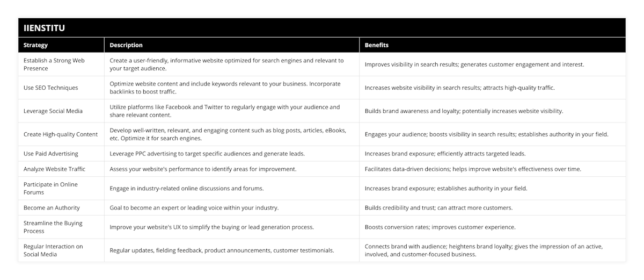
Task: Click the 'Facilitates data-driven decisions' benefit cell
Action: click(x=473, y=169)
